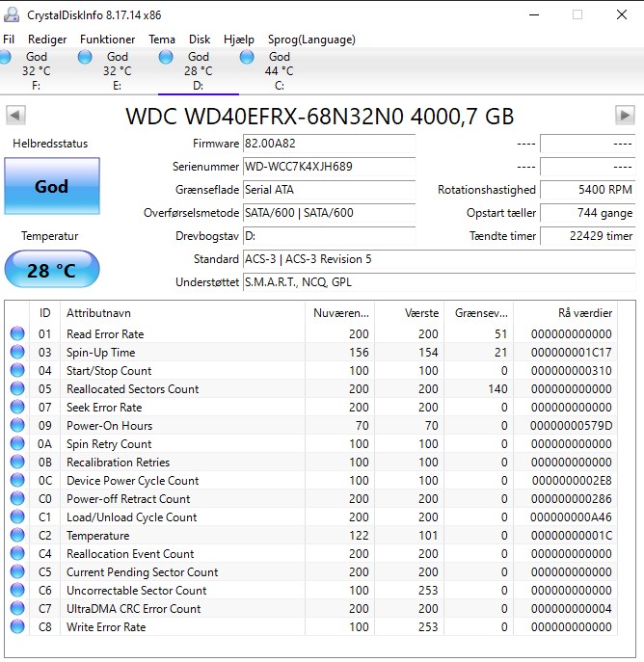
Task: Click the Attributnavn column header
Action: click(x=182, y=313)
